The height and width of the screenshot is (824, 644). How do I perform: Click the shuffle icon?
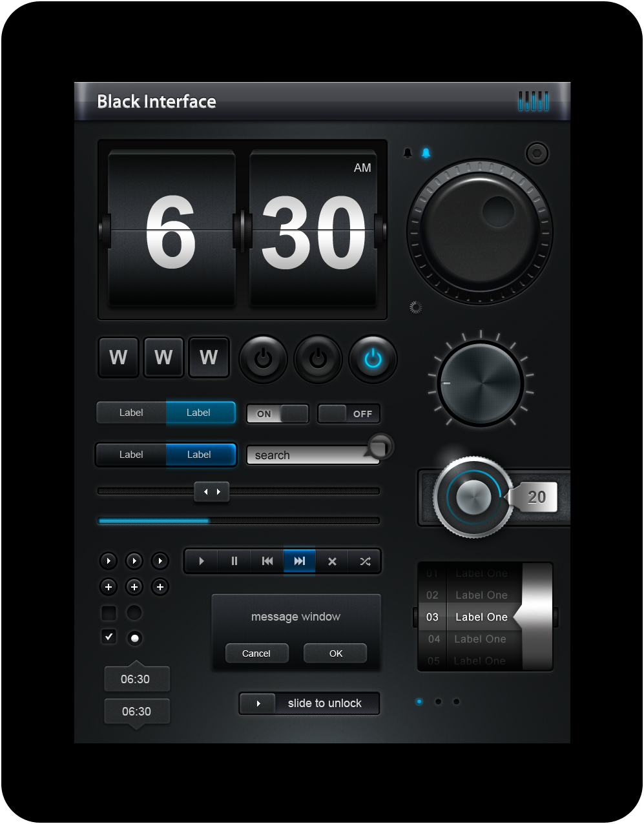[x=364, y=561]
